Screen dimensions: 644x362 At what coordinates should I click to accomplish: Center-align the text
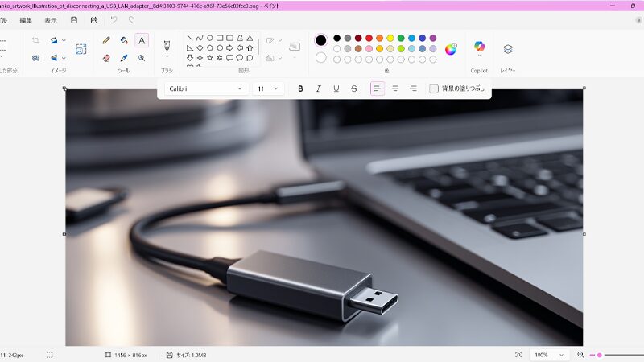(395, 88)
